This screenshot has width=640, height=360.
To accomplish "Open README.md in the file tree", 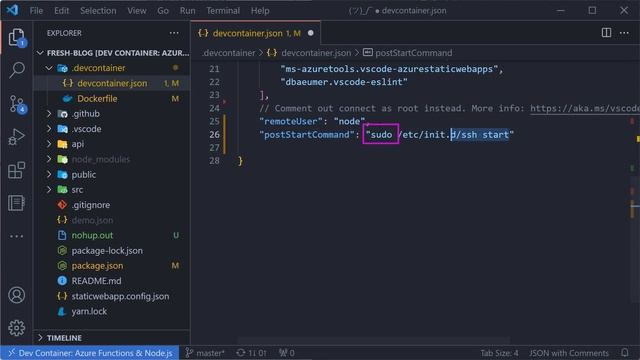I will 111,281.
